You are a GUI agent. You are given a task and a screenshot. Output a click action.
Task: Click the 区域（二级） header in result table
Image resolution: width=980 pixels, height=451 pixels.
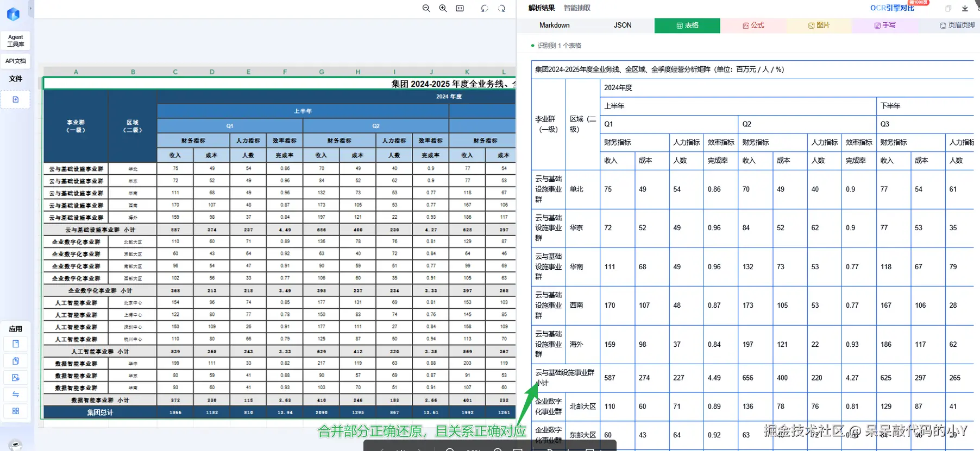click(583, 124)
